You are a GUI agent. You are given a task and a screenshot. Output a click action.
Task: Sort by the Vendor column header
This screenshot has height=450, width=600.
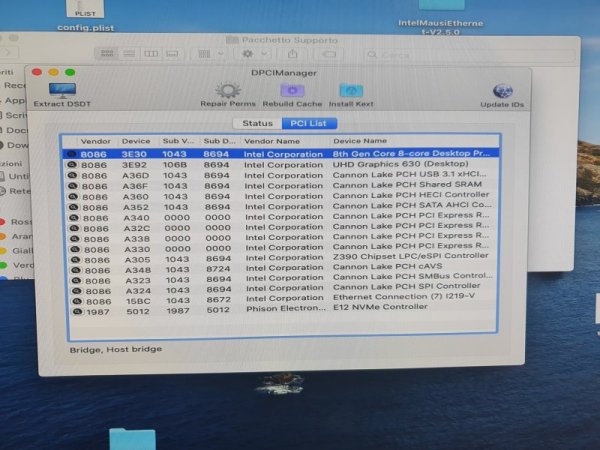click(x=96, y=141)
